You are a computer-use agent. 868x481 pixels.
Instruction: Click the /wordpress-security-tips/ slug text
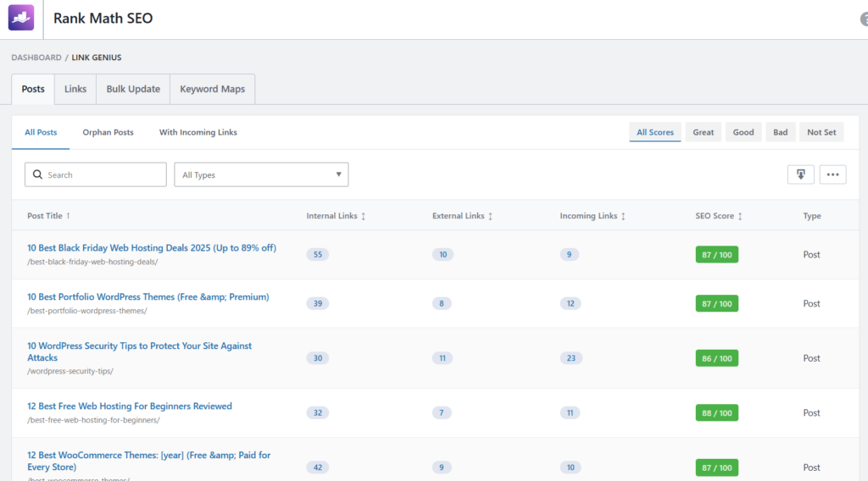click(x=70, y=371)
